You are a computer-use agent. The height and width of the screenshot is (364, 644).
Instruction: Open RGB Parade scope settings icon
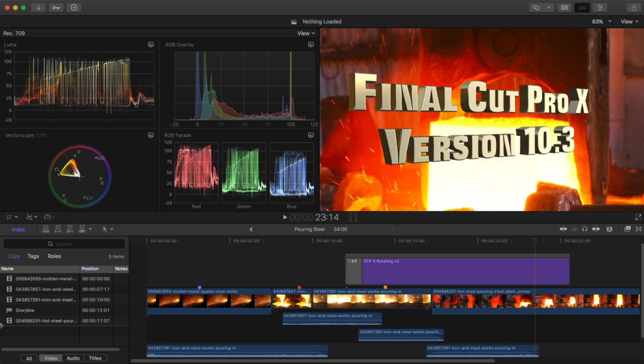click(311, 135)
